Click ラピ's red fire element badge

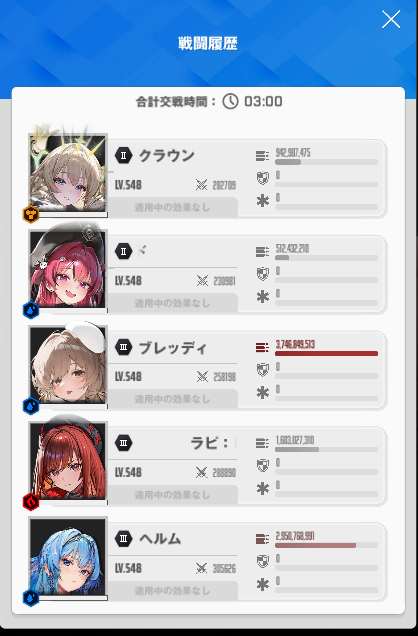coord(31,502)
